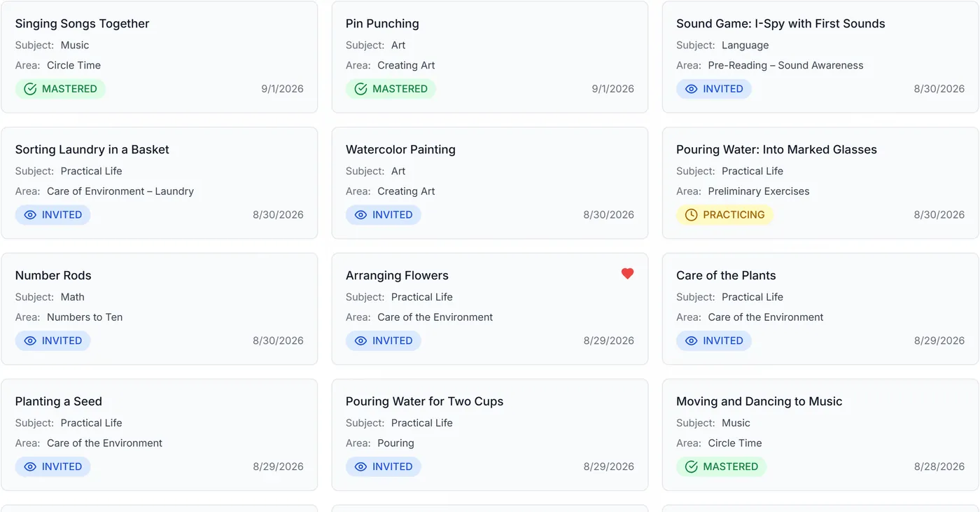Click the INVITED badge on Pouring Water for Two Cups
Image resolution: width=980 pixels, height=512 pixels.
[x=384, y=467]
